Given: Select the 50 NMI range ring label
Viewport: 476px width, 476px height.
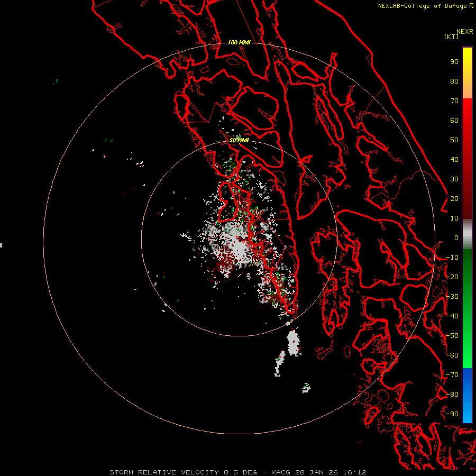Looking at the screenshot, I should click(x=239, y=140).
